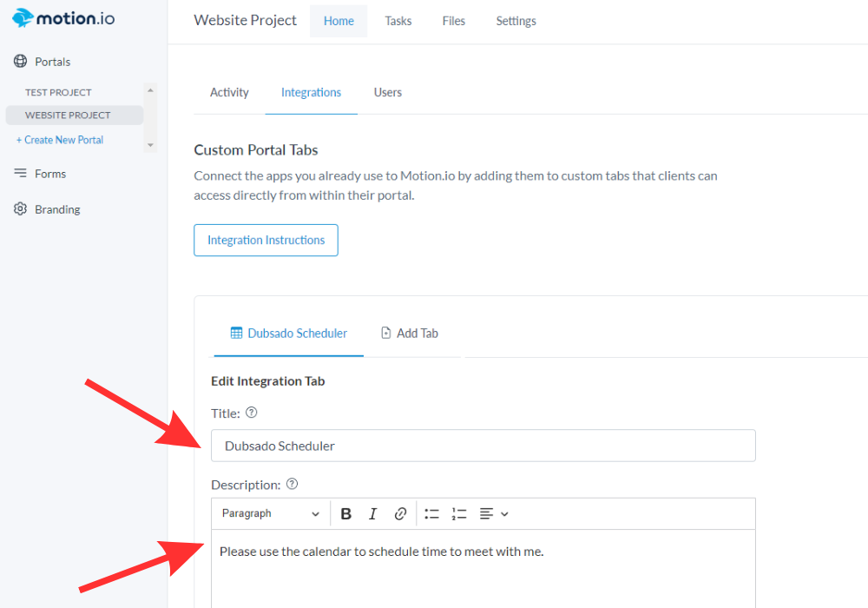Click the Description help question icon
Viewport: 868px width, 608px height.
click(293, 484)
